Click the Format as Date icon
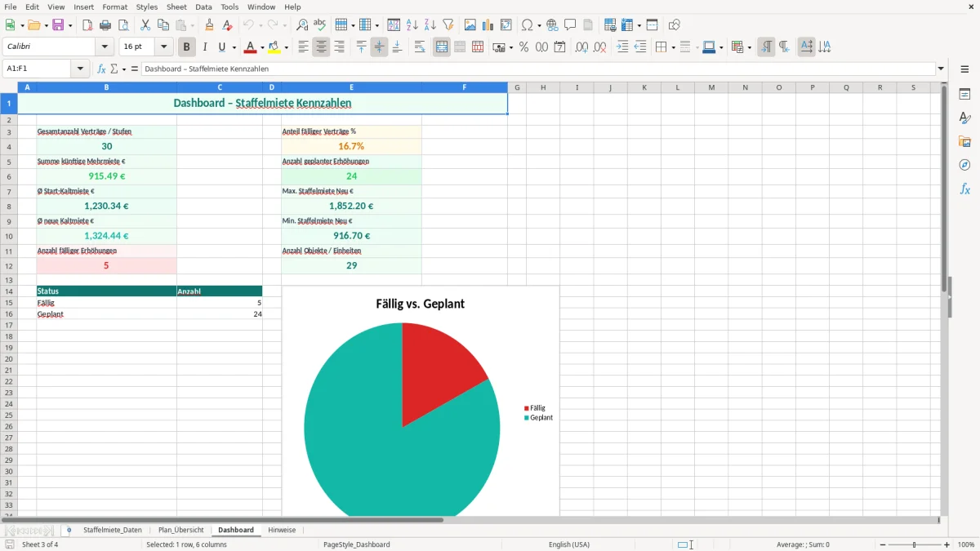 pos(560,47)
